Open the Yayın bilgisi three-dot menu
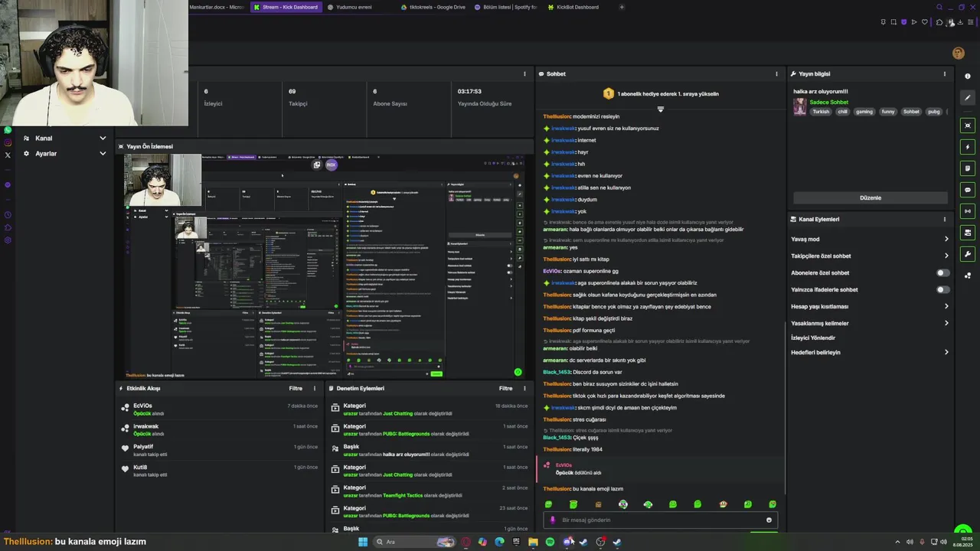 pyautogui.click(x=944, y=74)
